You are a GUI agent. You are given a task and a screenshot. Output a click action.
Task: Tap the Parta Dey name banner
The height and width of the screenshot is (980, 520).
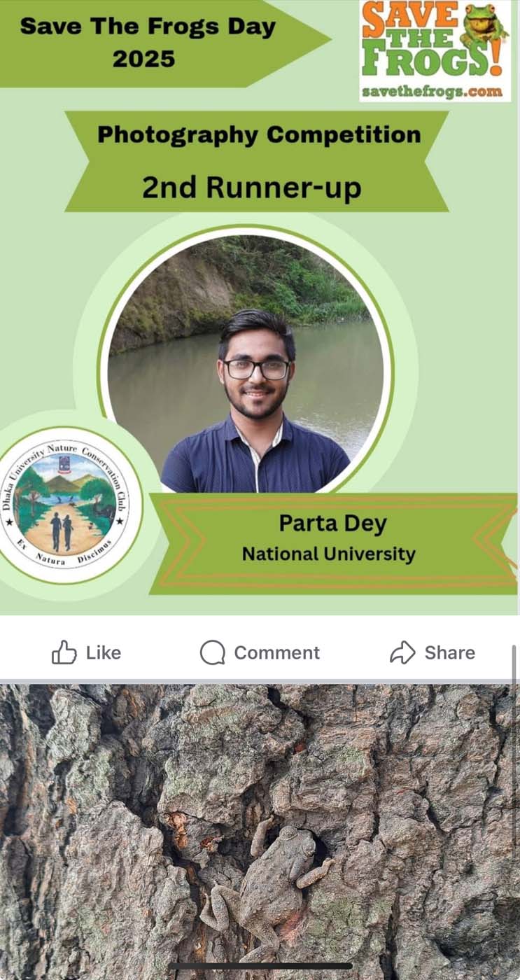333,544
